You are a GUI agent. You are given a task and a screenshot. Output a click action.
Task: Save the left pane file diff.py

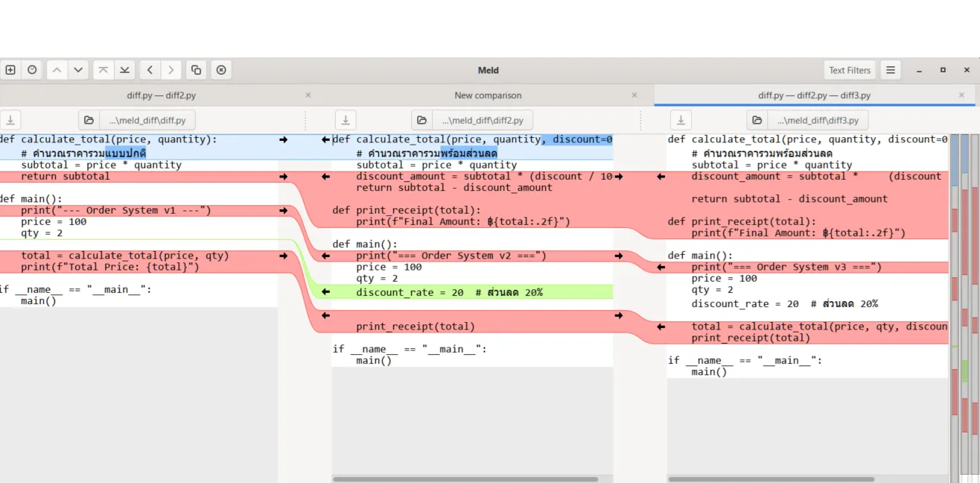10,120
